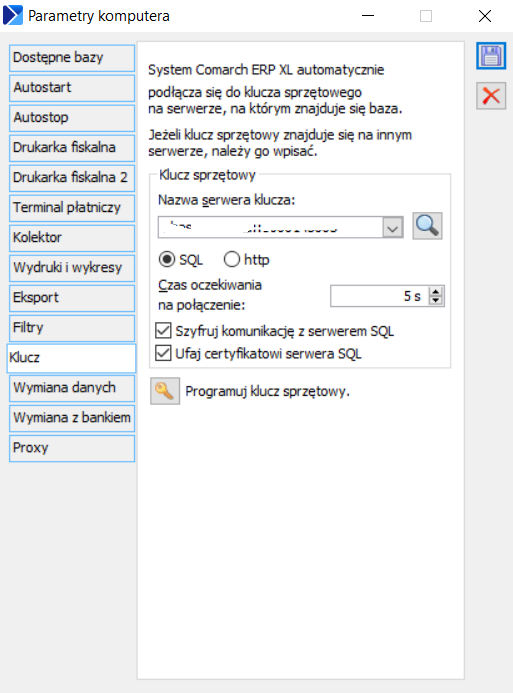
Task: Select the http radio button
Action: tap(232, 259)
